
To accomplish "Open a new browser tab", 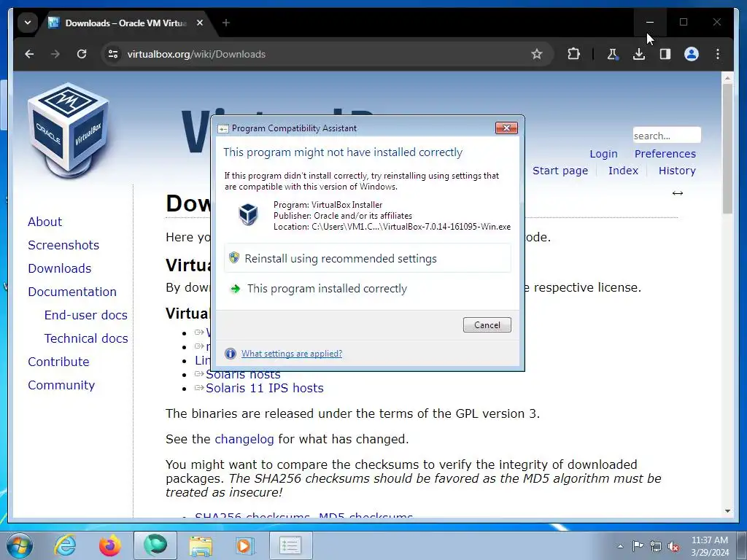I will click(226, 23).
